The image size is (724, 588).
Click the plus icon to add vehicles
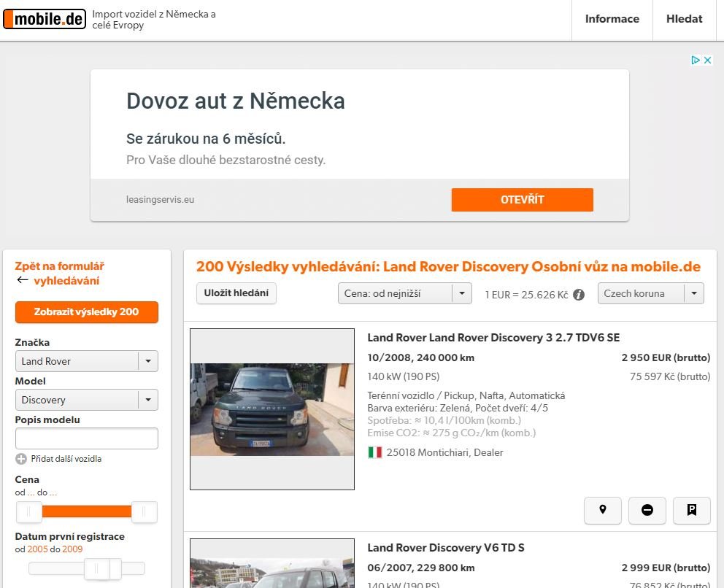coord(21,459)
